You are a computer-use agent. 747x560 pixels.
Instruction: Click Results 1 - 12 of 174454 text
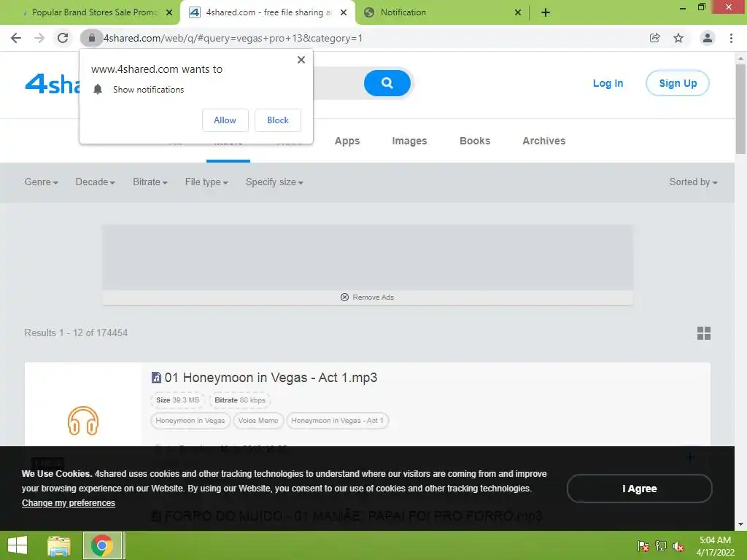click(x=76, y=332)
